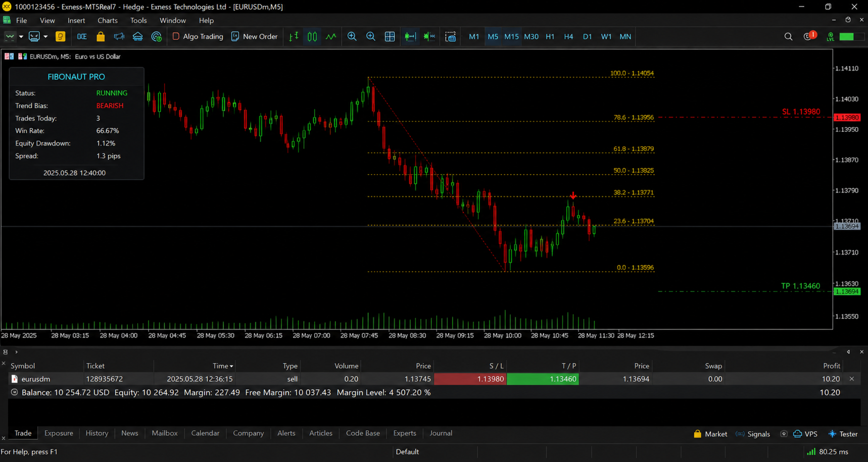Close the eurusdm sell position
The height and width of the screenshot is (462, 868).
tap(852, 379)
